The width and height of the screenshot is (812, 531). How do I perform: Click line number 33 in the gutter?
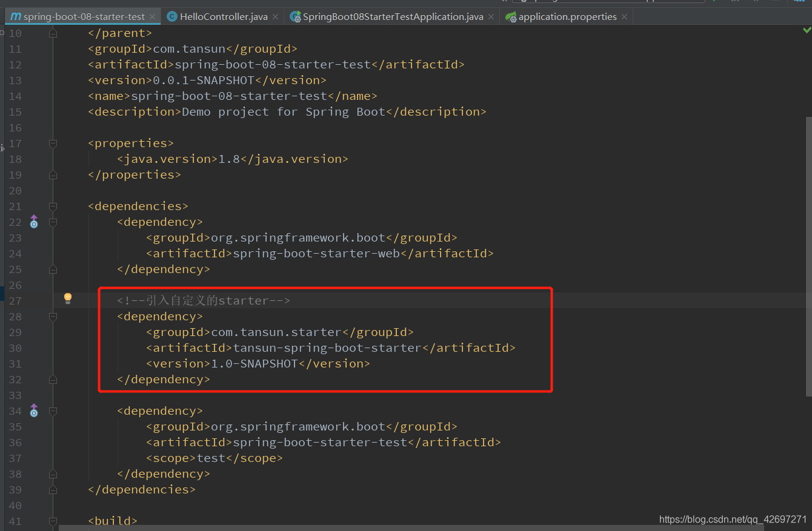pos(15,395)
